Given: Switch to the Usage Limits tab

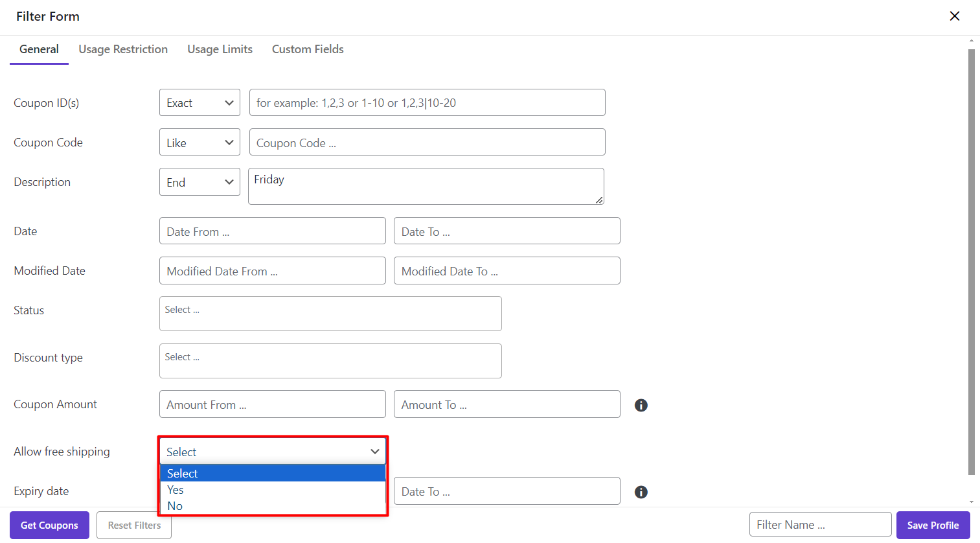Looking at the screenshot, I should [220, 49].
